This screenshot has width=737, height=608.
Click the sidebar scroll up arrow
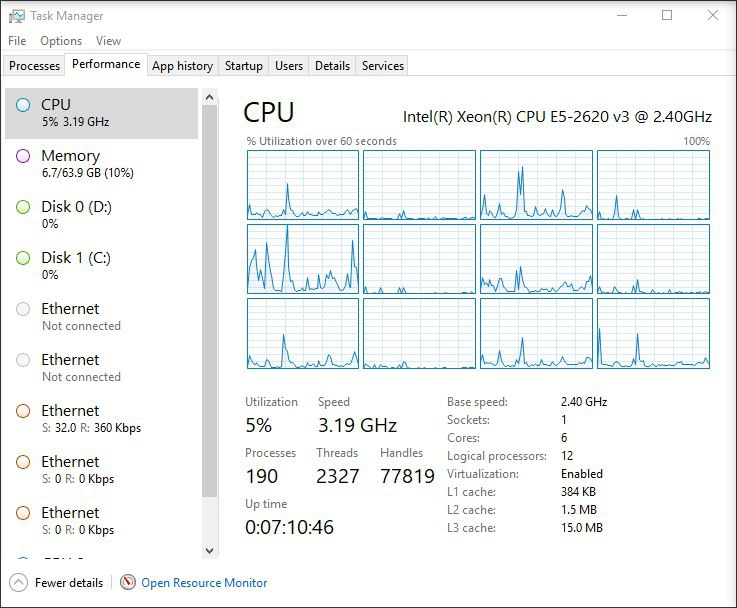[x=210, y=97]
